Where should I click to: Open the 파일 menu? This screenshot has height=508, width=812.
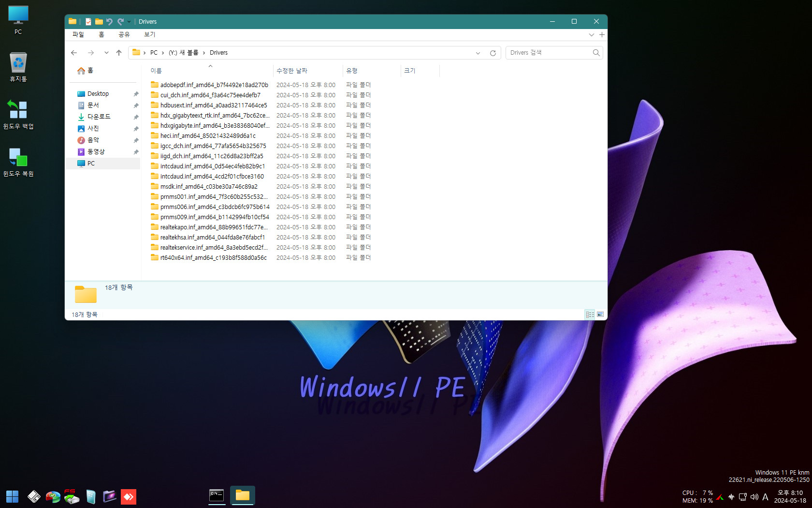78,35
